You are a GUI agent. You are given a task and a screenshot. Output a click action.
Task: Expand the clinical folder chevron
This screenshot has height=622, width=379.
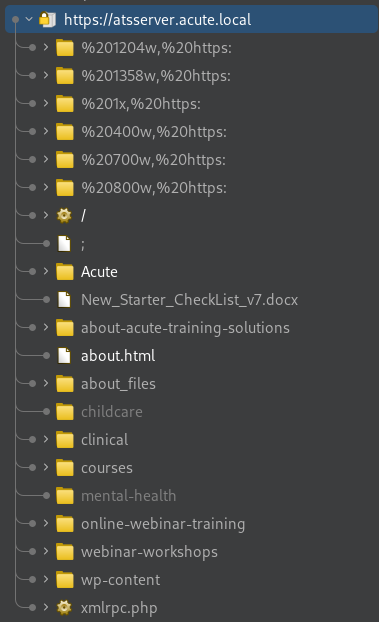click(46, 440)
